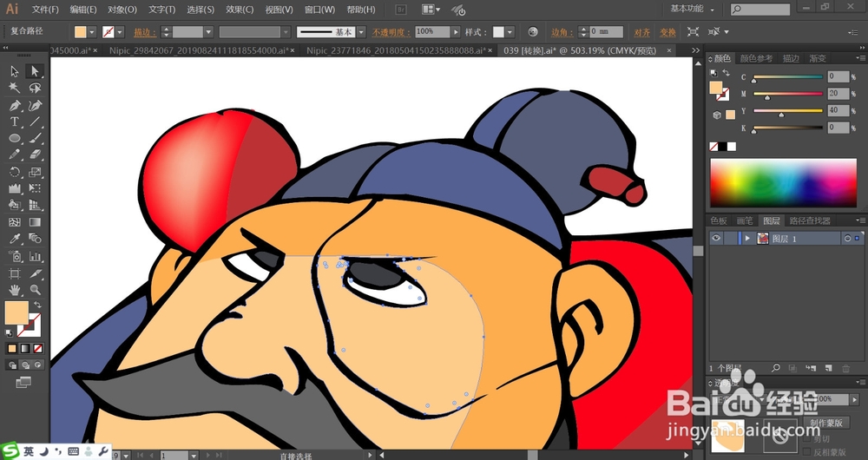Image resolution: width=868 pixels, height=460 pixels.
Task: Choose the Eyedropper tool
Action: pos(15,240)
